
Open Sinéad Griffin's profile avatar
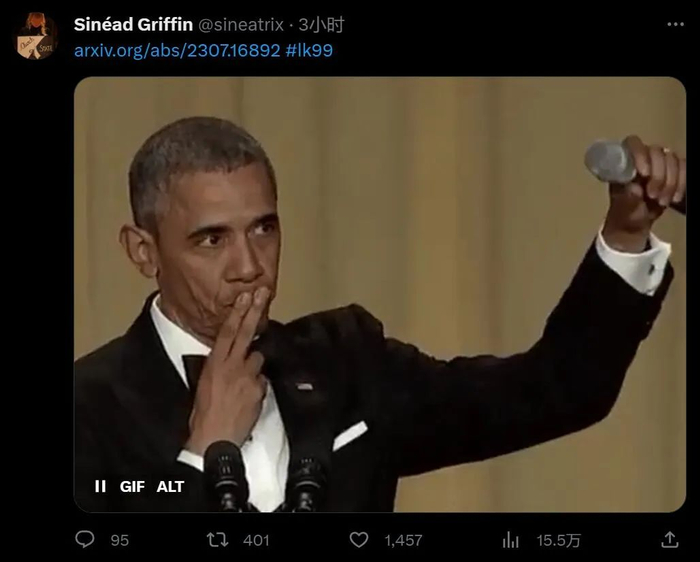click(x=35, y=36)
